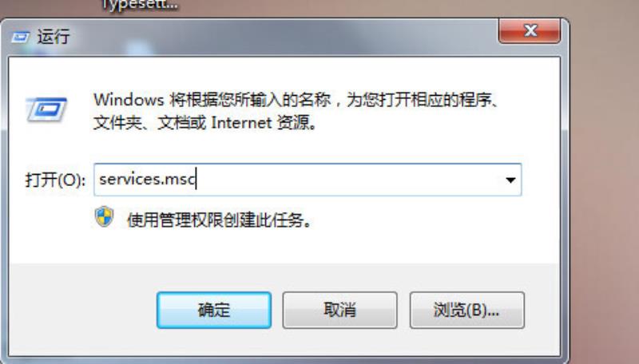Viewport: 639px width, 364px height.
Task: Click the 文件夹、文档或 Internet 资源 text line
Action: click(x=205, y=122)
